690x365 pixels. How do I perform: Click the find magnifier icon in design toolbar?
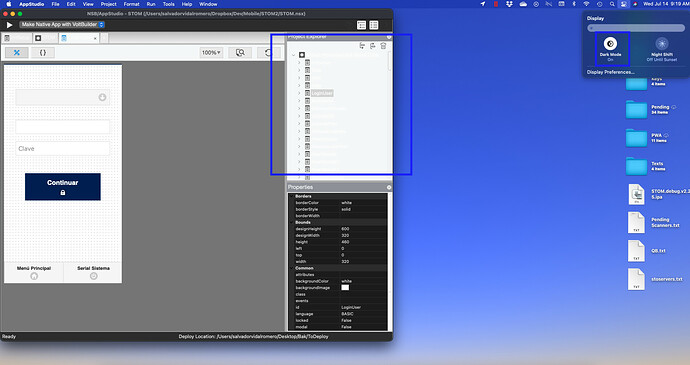pyautogui.click(x=240, y=53)
